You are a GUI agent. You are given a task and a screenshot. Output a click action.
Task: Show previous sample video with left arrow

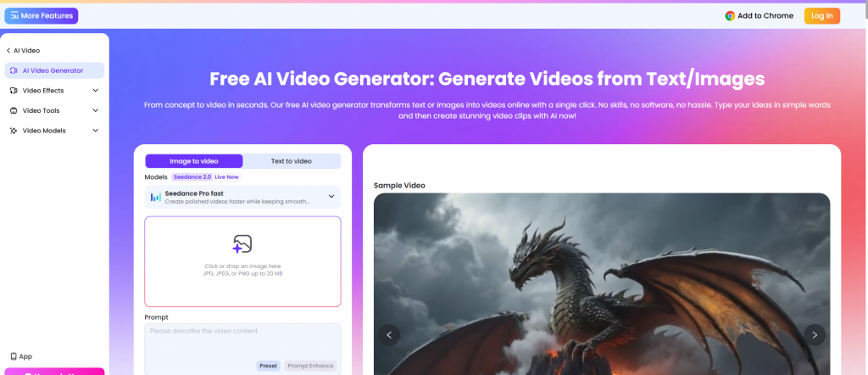click(x=389, y=334)
